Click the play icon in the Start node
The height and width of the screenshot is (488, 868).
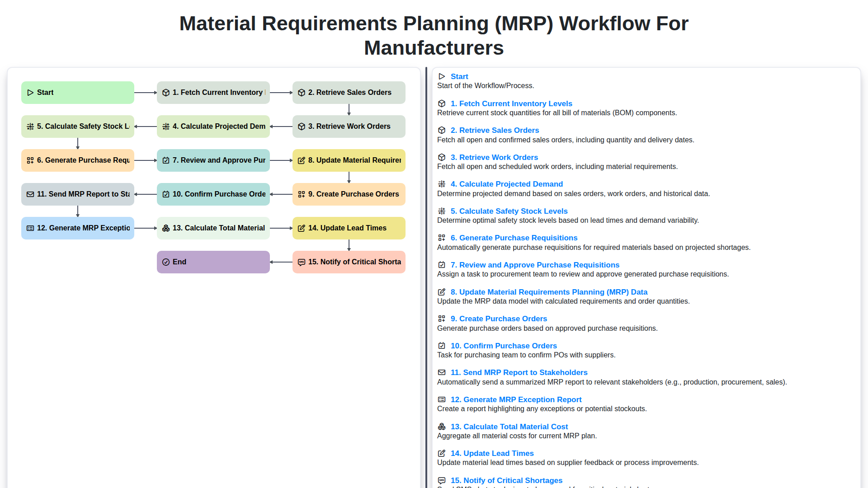click(30, 92)
